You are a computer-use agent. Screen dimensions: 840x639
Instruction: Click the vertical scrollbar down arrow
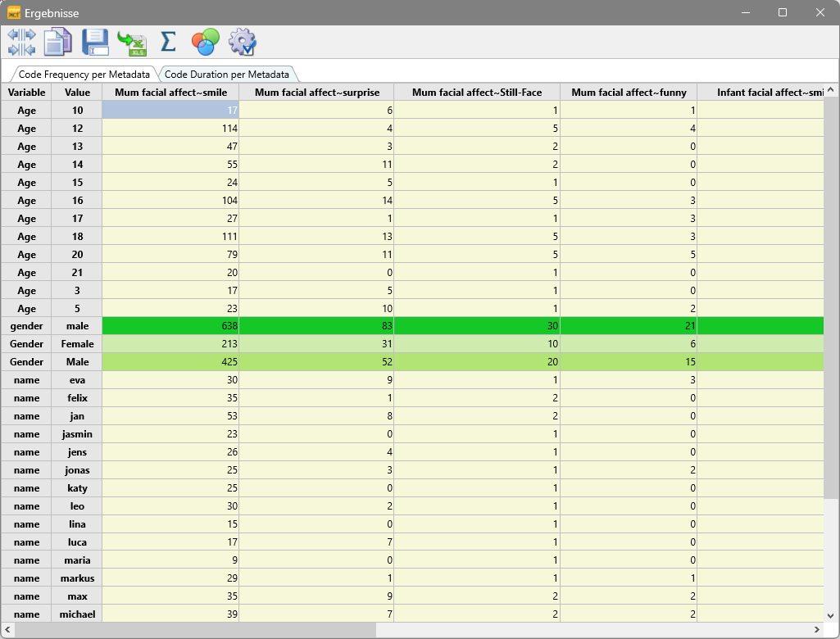pyautogui.click(x=831, y=615)
